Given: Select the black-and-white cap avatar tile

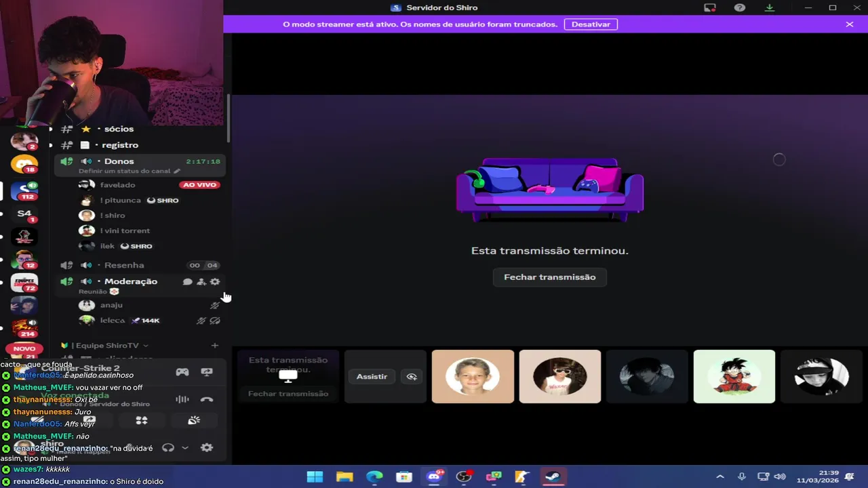Looking at the screenshot, I should coord(821,377).
